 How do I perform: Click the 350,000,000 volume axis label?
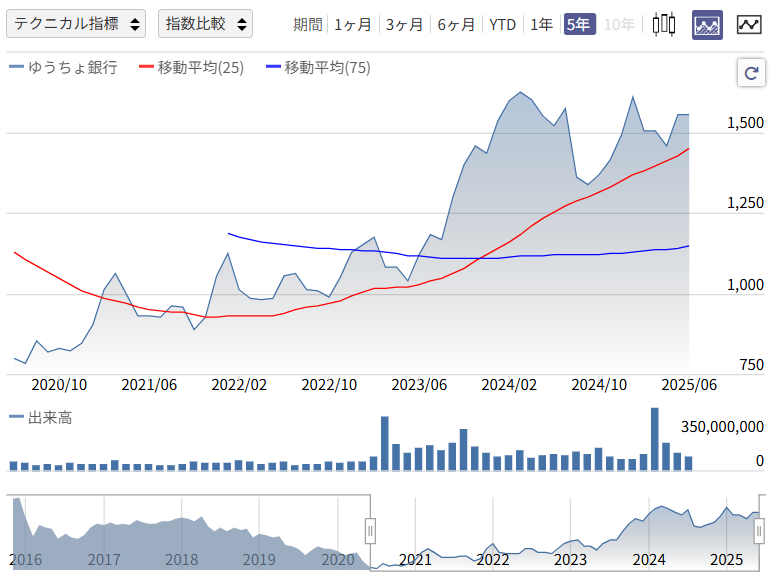pos(723,426)
